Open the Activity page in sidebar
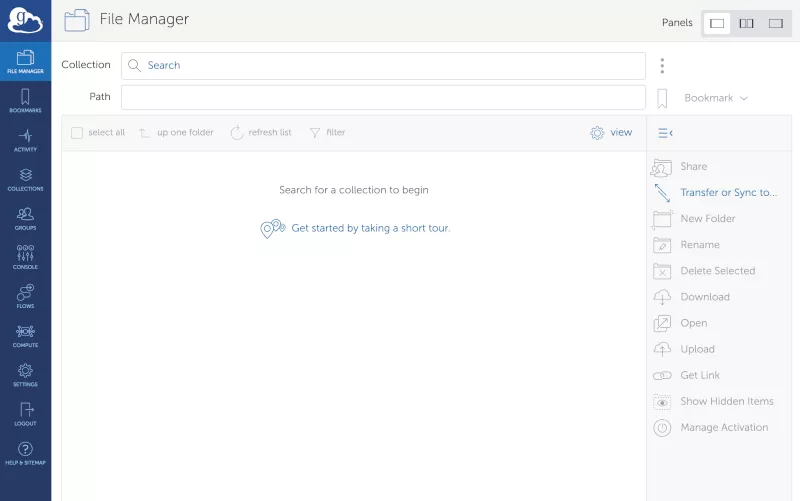Image resolution: width=800 pixels, height=501 pixels. (x=25, y=140)
